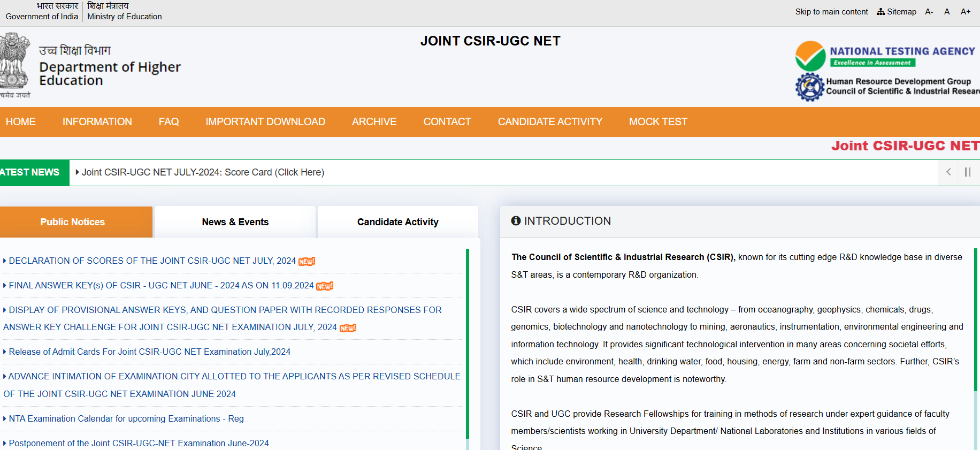Click the Public Notices list scrollbar
This screenshot has height=450, width=980.
pyautogui.click(x=468, y=344)
